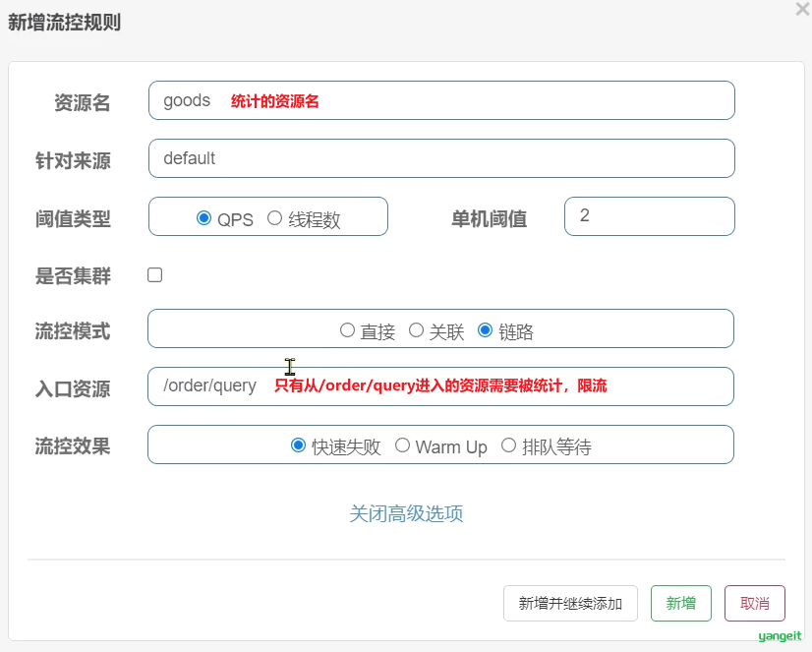Click the green 新增 button
Screen dimensions: 812x652
[x=681, y=603]
